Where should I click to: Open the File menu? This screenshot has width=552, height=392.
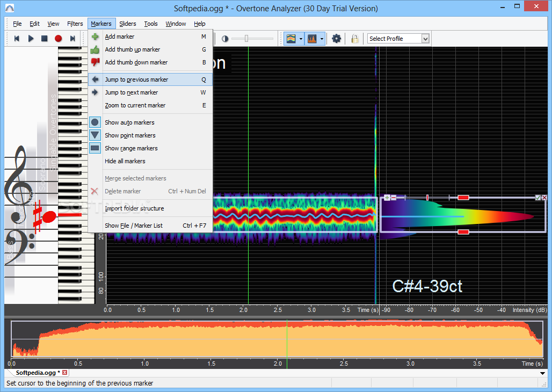pyautogui.click(x=17, y=24)
